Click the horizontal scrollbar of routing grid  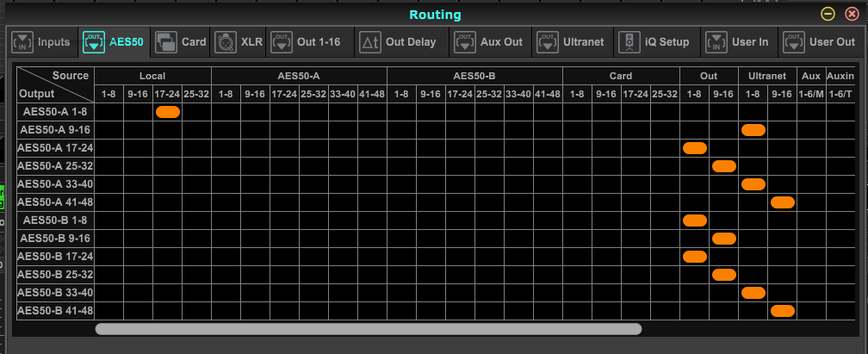[x=369, y=329]
